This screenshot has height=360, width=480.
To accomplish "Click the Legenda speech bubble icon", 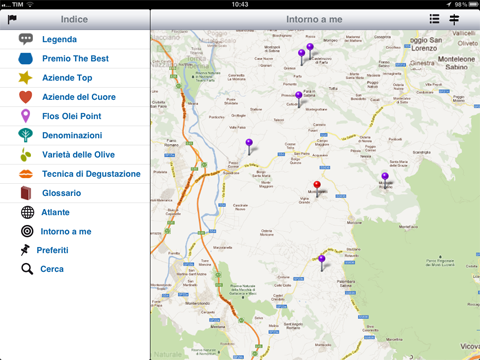I will (x=26, y=39).
